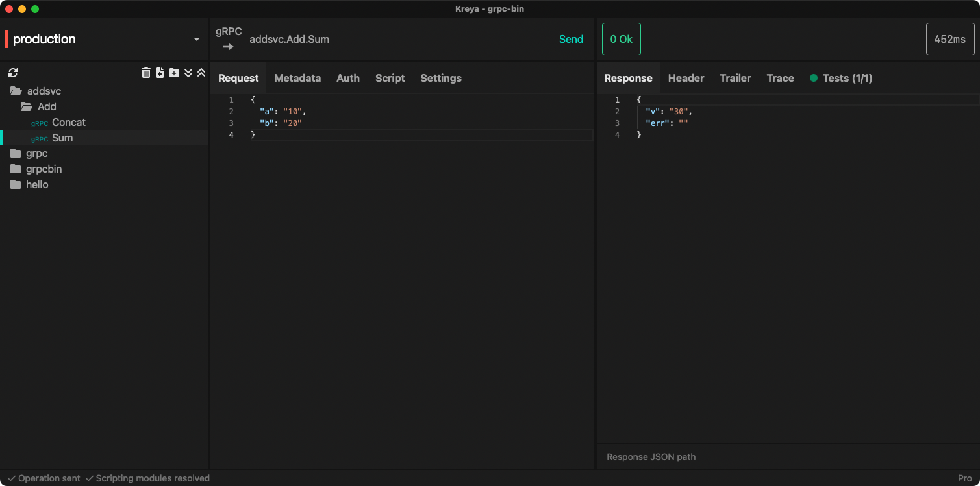The width and height of the screenshot is (980, 486).
Task: Collapse all tree nodes with double-up chevron
Action: 201,73
